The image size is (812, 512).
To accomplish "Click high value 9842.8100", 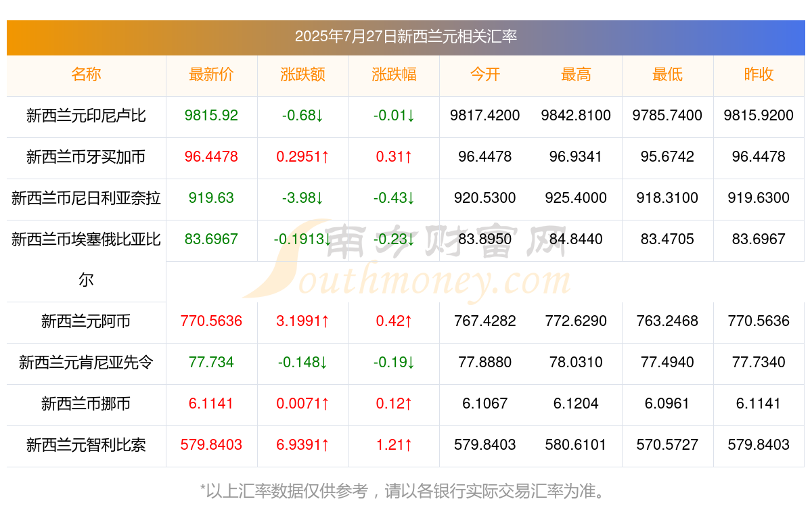I will tap(576, 116).
